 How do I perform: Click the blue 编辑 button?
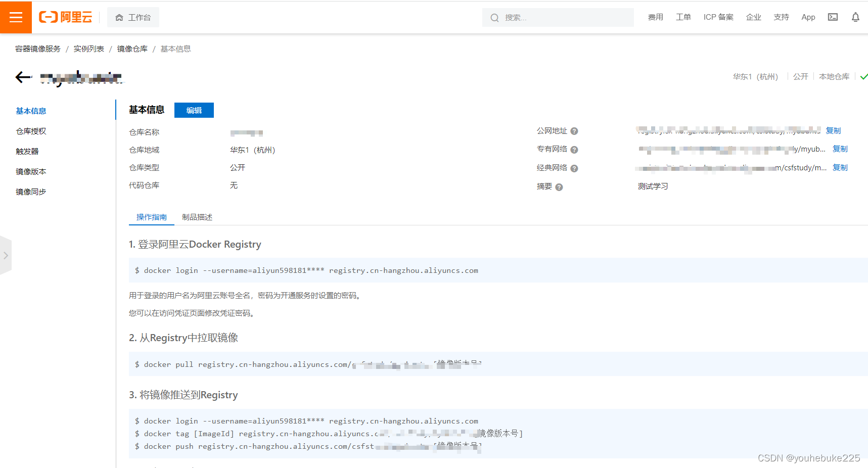coord(194,110)
